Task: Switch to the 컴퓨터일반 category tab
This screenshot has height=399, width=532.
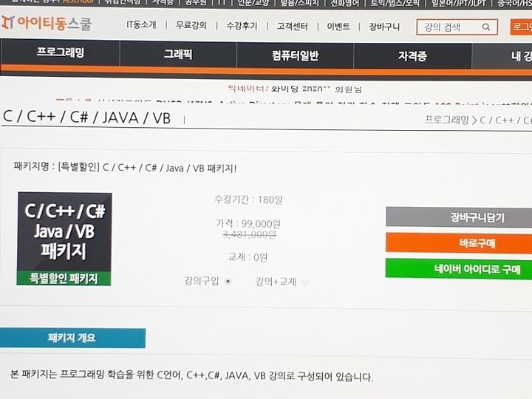Action: [295, 55]
